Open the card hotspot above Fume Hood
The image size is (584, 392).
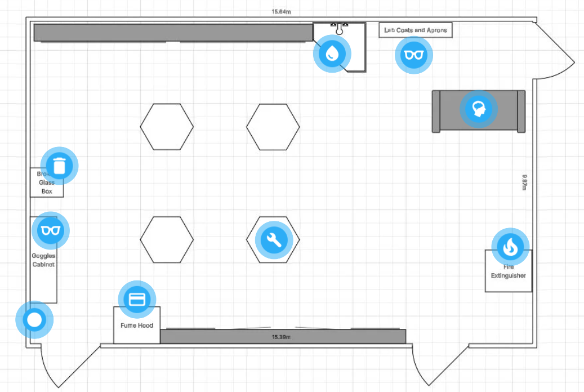click(137, 299)
